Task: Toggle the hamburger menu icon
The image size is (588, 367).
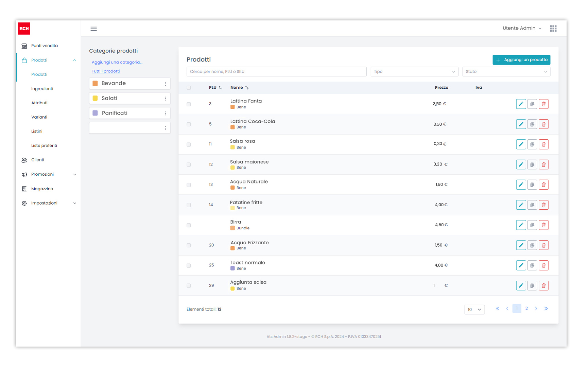Action: point(93,29)
